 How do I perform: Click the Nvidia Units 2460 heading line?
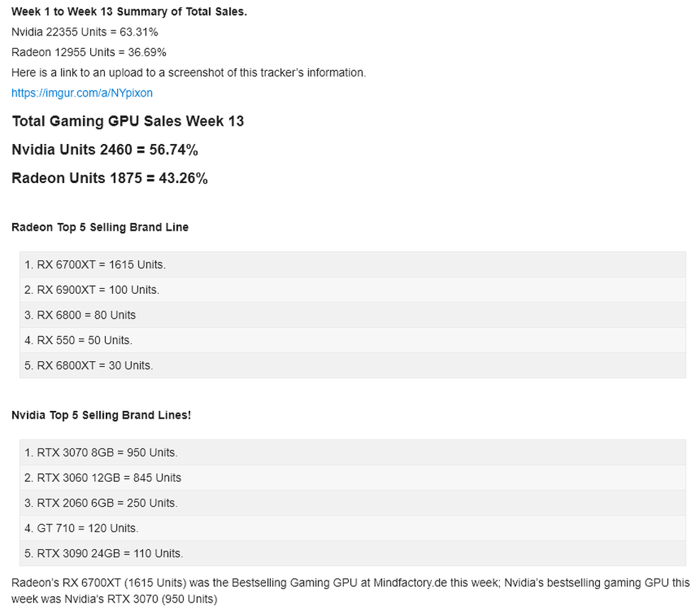[104, 150]
